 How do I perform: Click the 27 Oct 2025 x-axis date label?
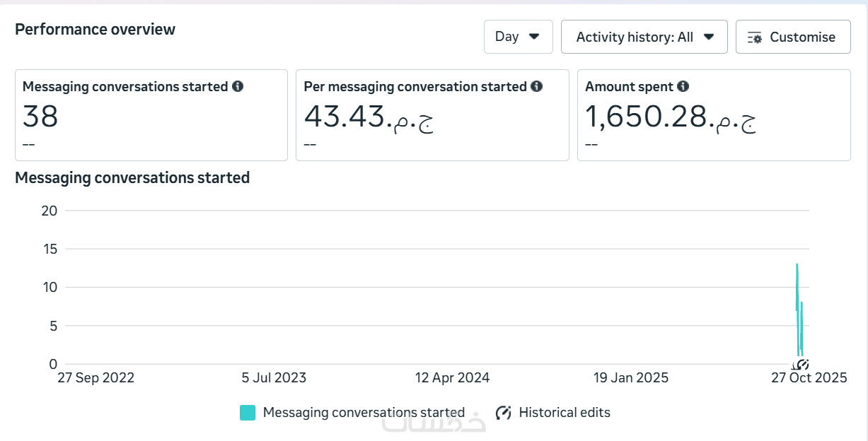point(809,378)
